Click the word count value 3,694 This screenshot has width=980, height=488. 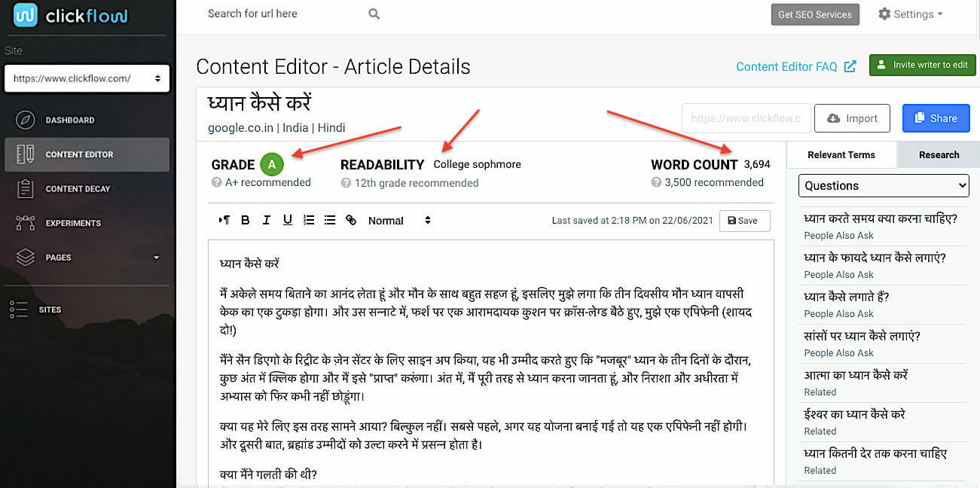point(757,164)
